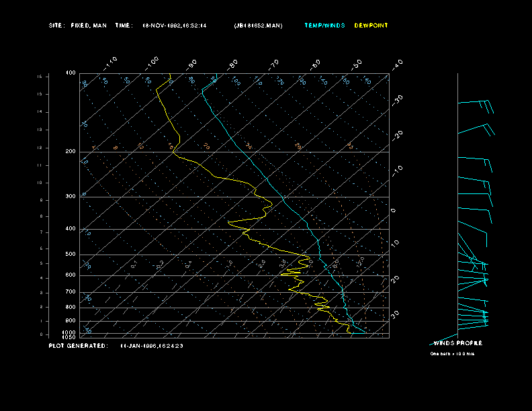
Task: Click the -40 temperature axis label
Action: [397, 64]
